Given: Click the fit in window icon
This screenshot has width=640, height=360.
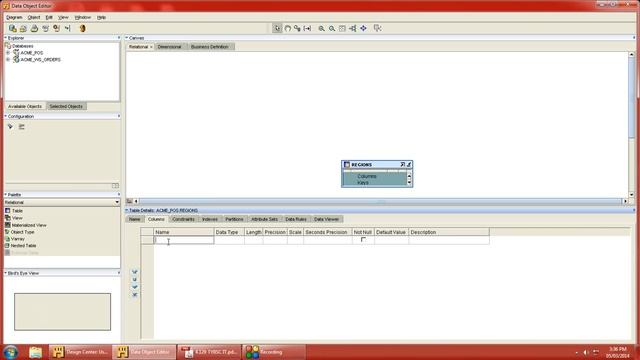Looking at the screenshot, I should coord(342,28).
